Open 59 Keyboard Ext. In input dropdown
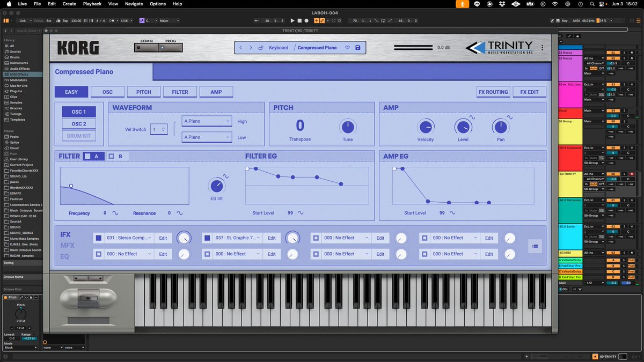The height and width of the screenshot is (362, 644). (594, 147)
